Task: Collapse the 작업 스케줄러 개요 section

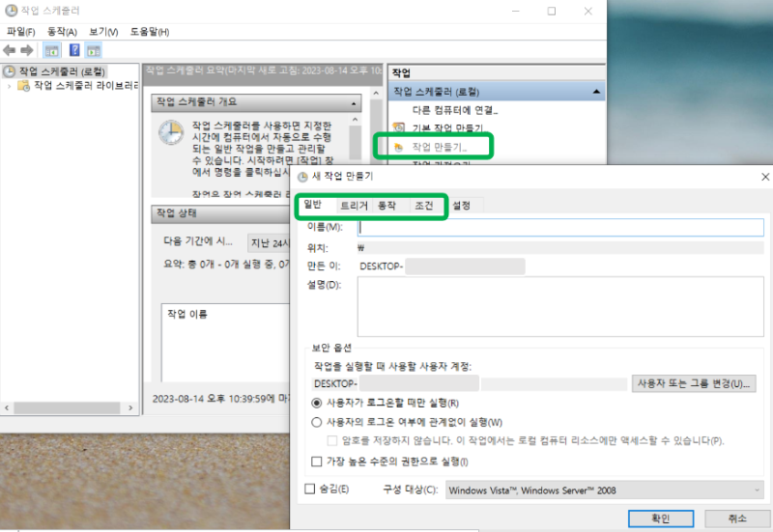Action: click(x=354, y=103)
